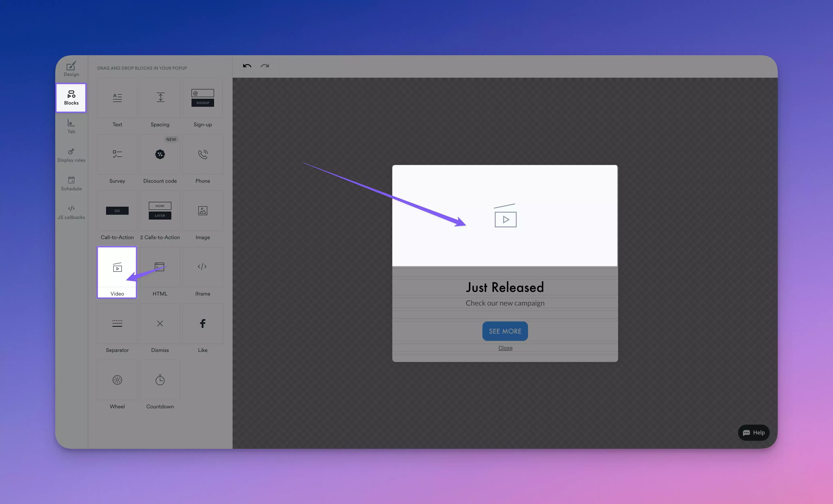This screenshot has width=833, height=504.
Task: Select the Countdown timer block icon
Action: tap(160, 380)
